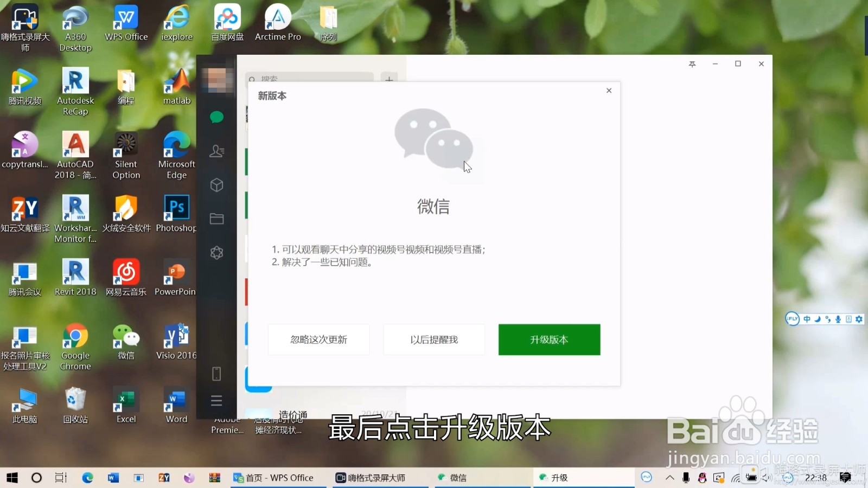Open WeChat chats via green bubble icon
Screen dimensions: 868x488
(216, 117)
